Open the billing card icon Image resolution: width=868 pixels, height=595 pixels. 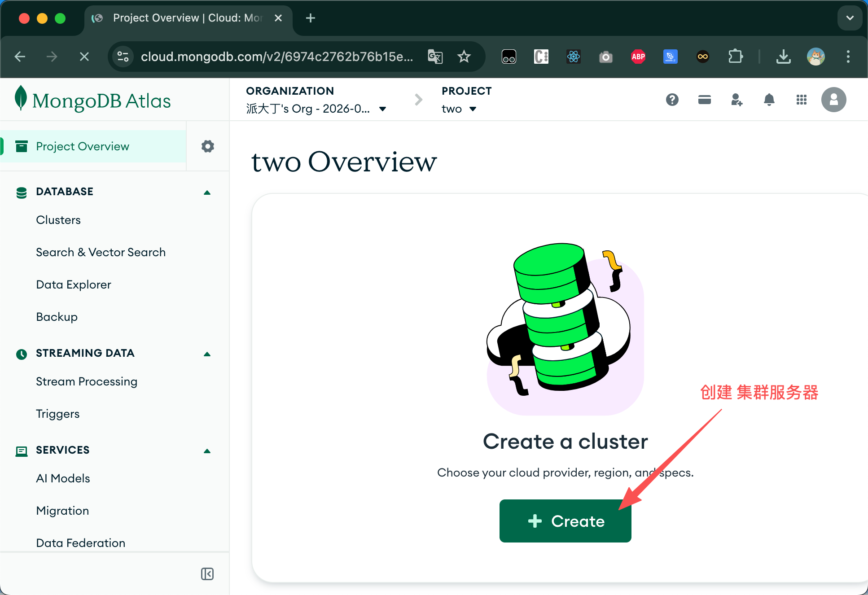[704, 100]
